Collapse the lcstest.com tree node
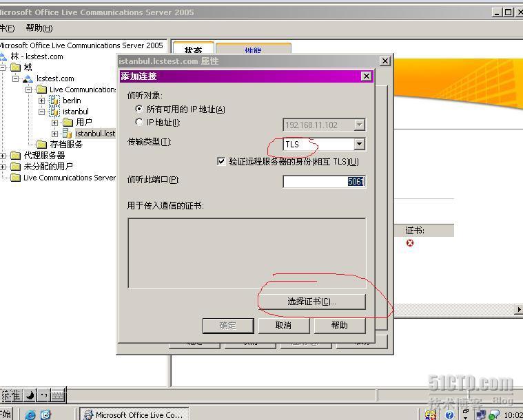 [x=15, y=78]
